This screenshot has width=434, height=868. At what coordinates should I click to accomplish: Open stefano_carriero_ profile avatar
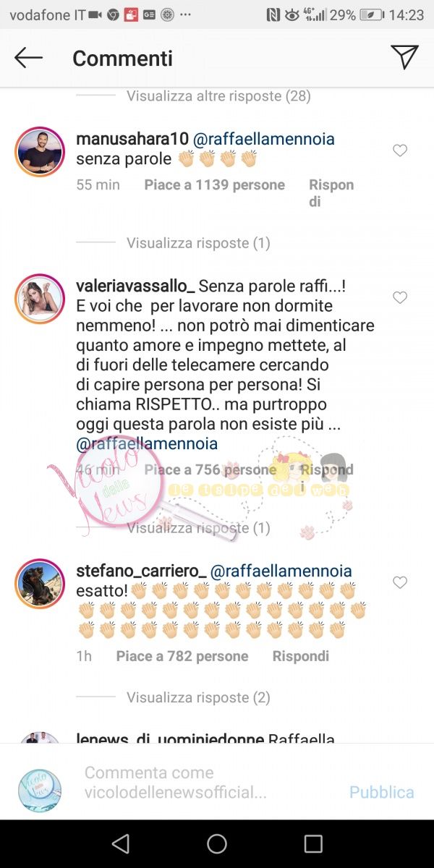pyautogui.click(x=40, y=583)
